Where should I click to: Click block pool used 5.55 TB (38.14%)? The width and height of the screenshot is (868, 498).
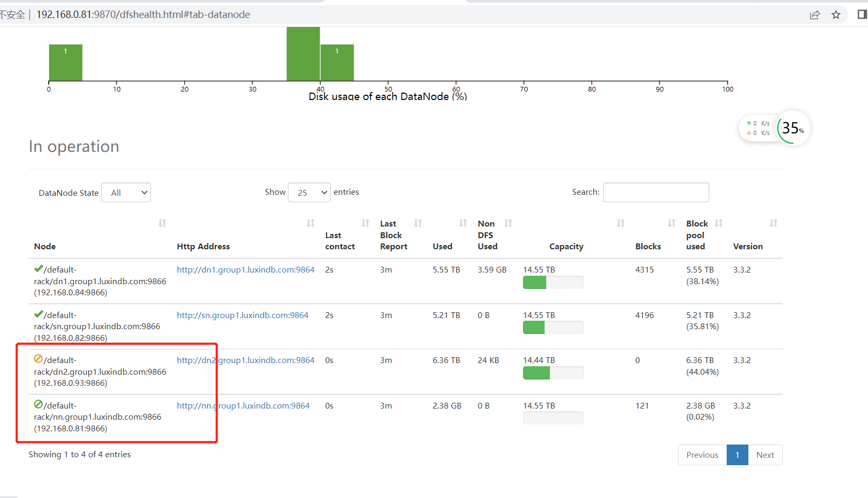click(x=702, y=276)
